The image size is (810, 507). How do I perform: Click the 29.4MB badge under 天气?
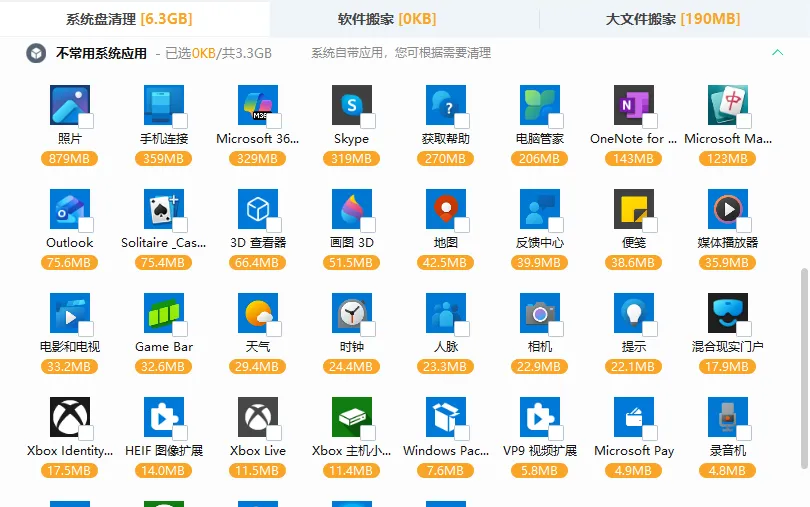pos(257,366)
